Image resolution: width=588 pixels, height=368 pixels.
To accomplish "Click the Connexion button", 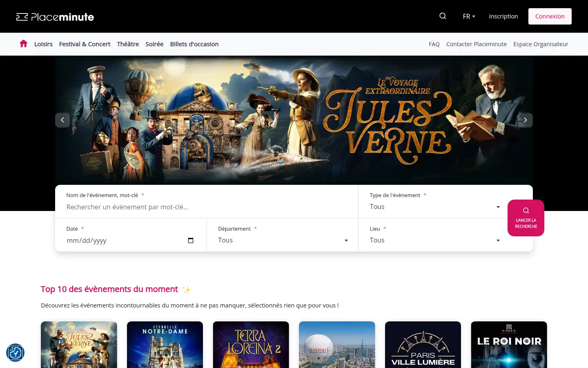I will click(x=550, y=16).
